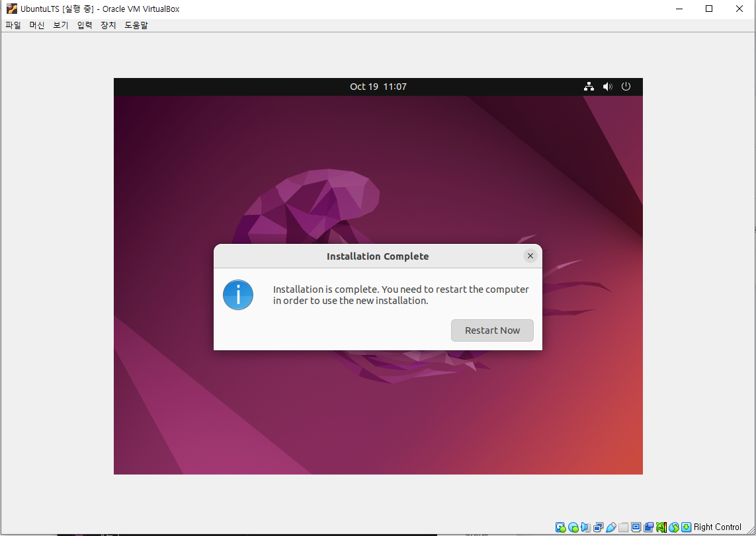This screenshot has height=536, width=756.
Task: Click the optical disk status icon
Action: pos(573,527)
